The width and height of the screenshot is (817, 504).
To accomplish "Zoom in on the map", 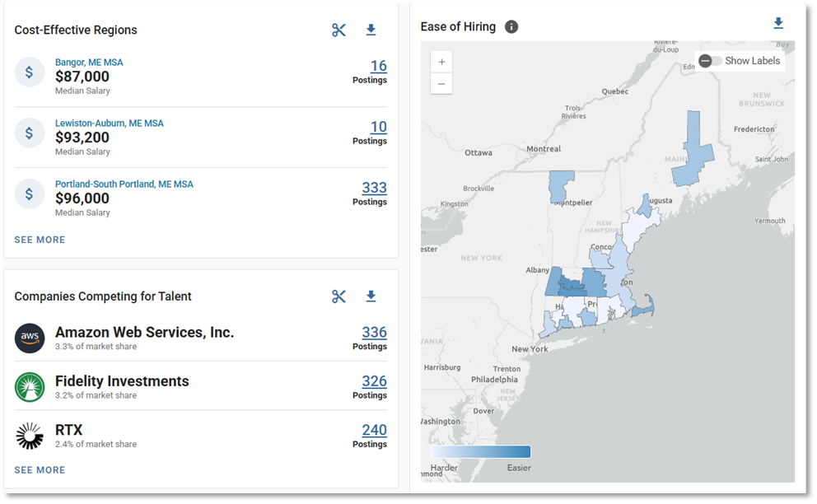I will 441,61.
